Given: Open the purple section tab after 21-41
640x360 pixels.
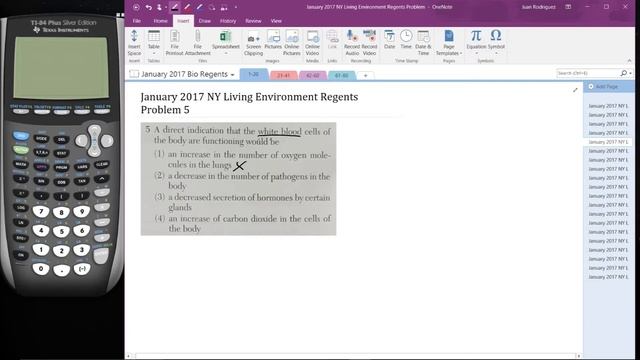Looking at the screenshot, I should (x=313, y=76).
